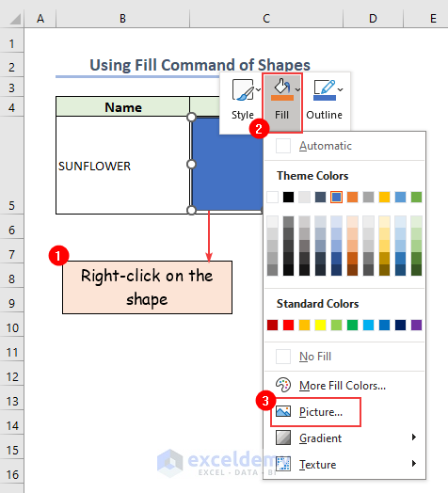This screenshot has height=493, width=448.
Task: Open the Gradient submenu
Action: [344, 438]
